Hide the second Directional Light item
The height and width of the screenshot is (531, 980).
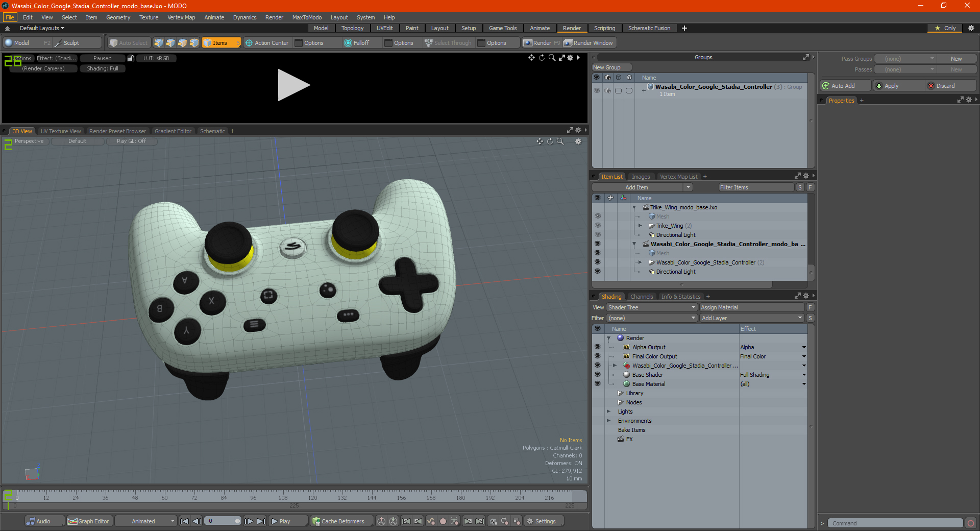[598, 272]
